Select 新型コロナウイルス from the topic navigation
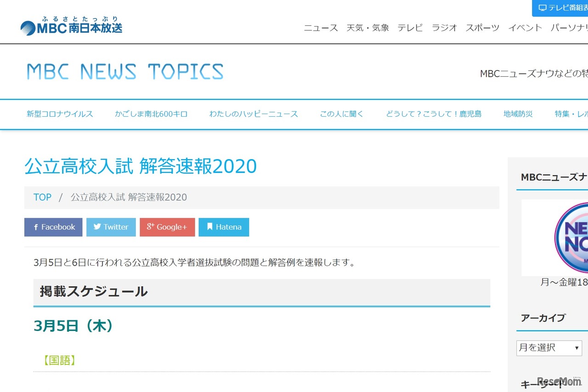The height and width of the screenshot is (392, 588). tap(60, 114)
